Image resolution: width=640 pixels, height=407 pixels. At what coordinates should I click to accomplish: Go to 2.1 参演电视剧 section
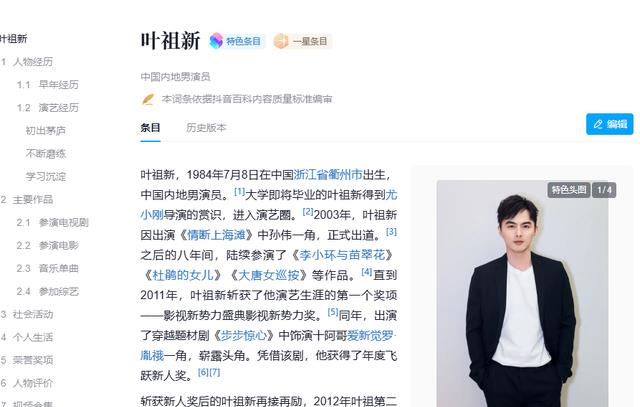(x=52, y=222)
